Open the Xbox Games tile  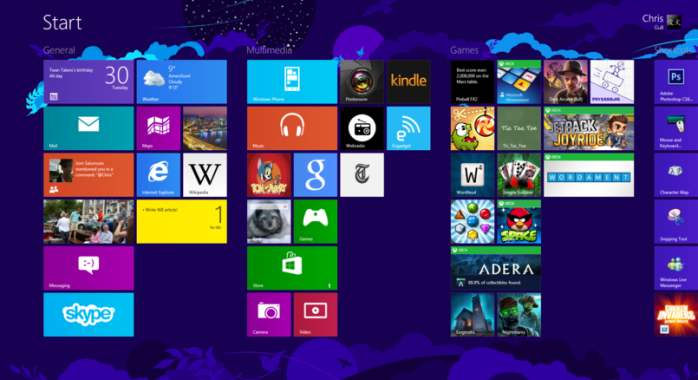pyautogui.click(x=316, y=222)
